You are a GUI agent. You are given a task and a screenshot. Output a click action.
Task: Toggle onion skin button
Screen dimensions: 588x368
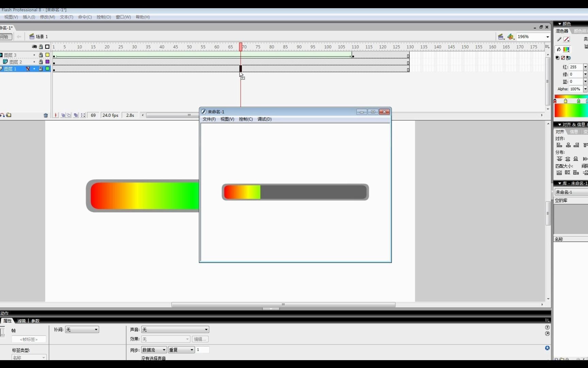[x=63, y=115]
